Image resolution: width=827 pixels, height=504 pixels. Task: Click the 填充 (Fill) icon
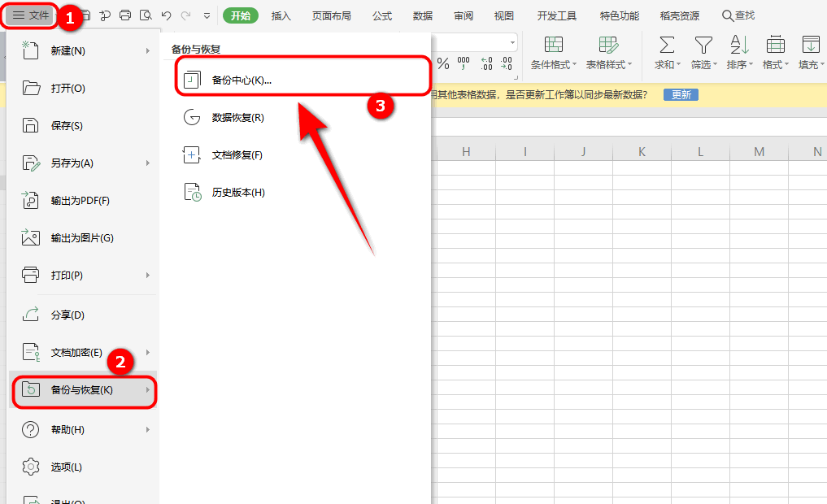tap(809, 45)
